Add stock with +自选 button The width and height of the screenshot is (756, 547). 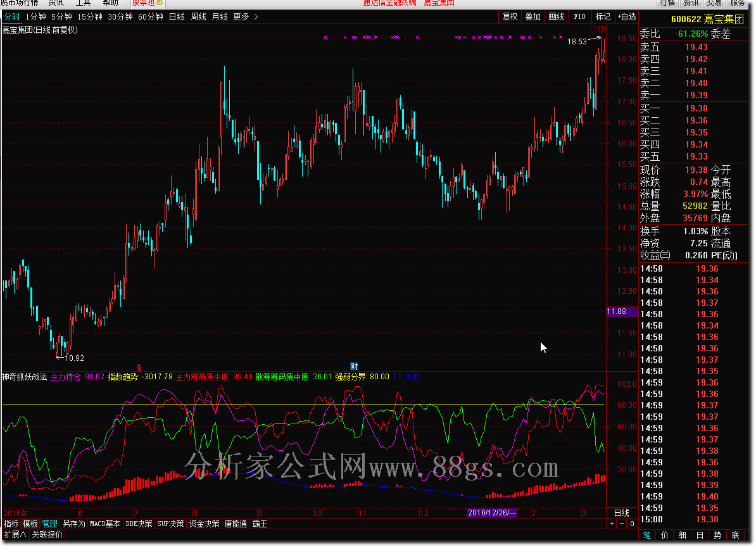click(627, 17)
